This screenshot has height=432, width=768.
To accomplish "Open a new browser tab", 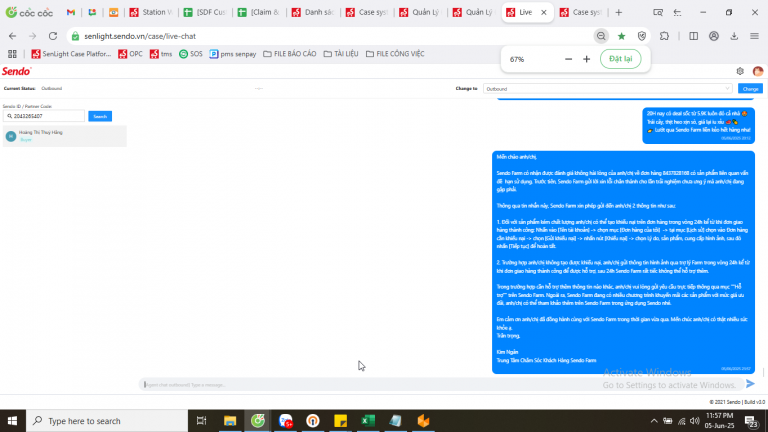I will [x=619, y=12].
